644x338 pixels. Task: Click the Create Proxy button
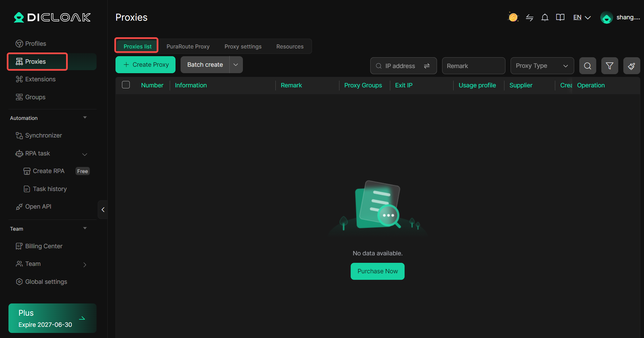coord(145,65)
